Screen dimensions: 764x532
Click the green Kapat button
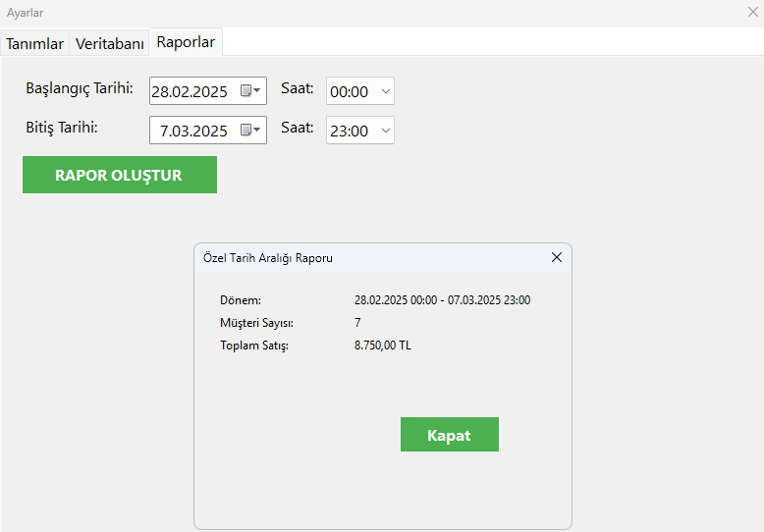[449, 435]
